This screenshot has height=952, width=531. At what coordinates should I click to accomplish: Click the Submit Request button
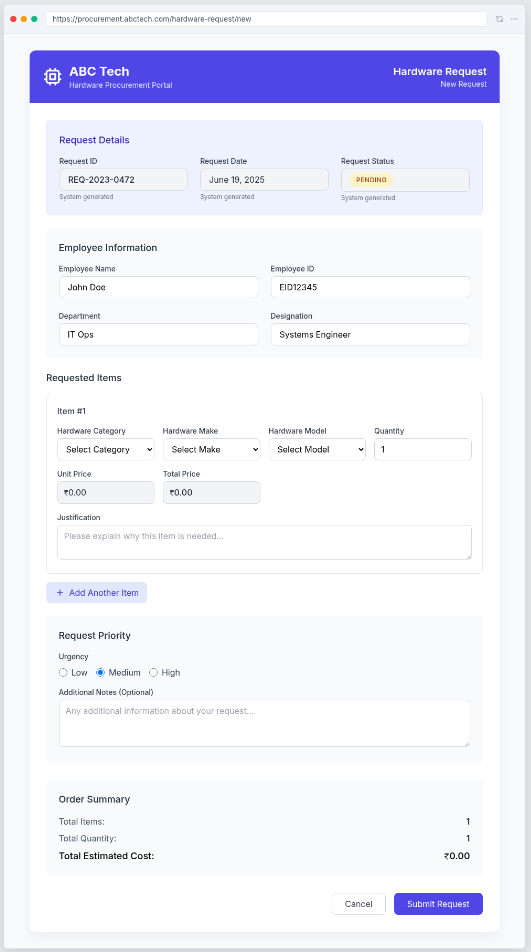(438, 904)
